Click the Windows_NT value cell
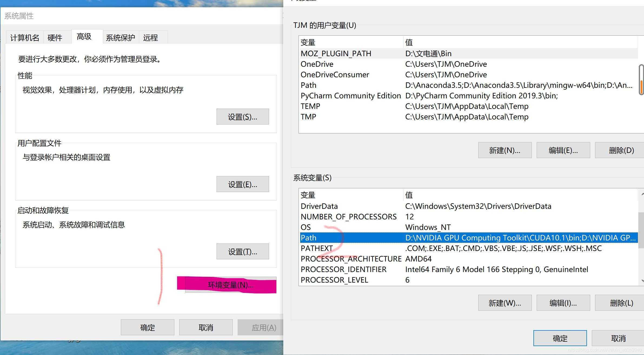 (x=428, y=227)
